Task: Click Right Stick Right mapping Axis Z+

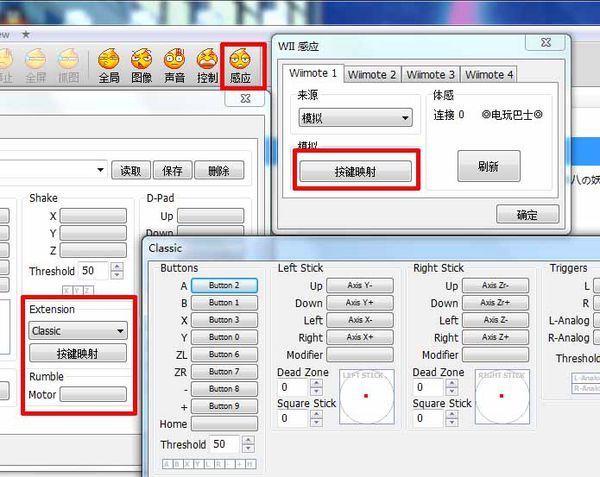Action: [x=496, y=337]
